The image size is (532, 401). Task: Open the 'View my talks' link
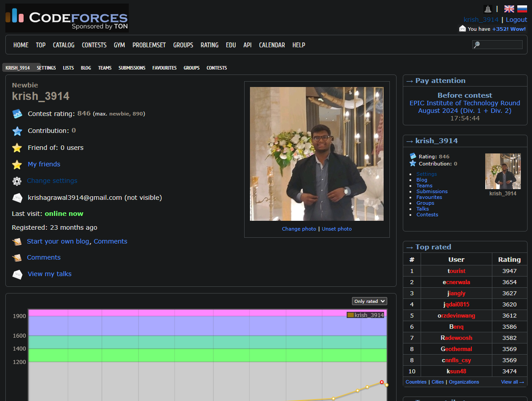(x=49, y=274)
